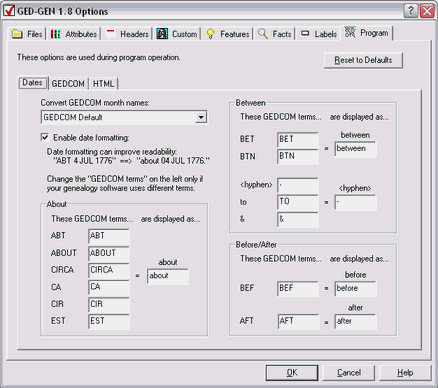Switch to the Attributes tab

point(74,34)
